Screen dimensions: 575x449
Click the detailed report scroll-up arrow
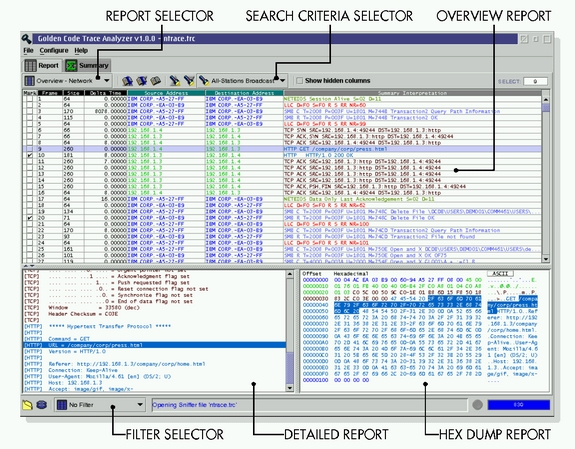[x=290, y=274]
